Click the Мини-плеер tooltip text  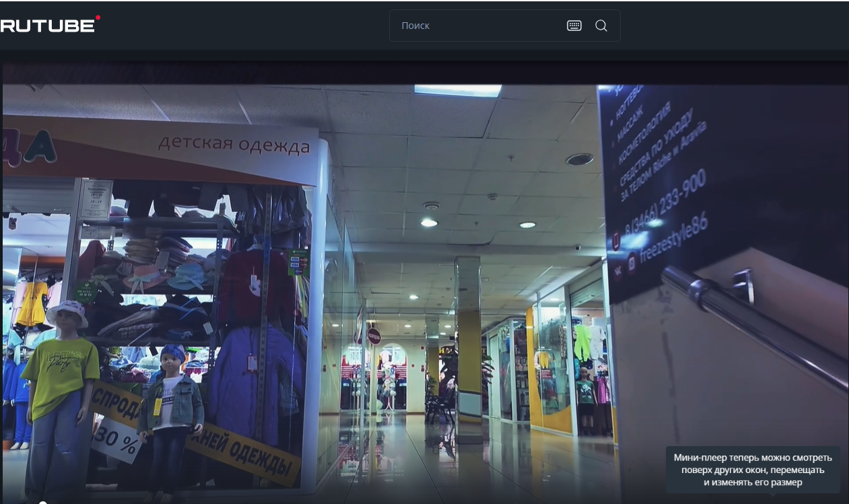pos(753,470)
